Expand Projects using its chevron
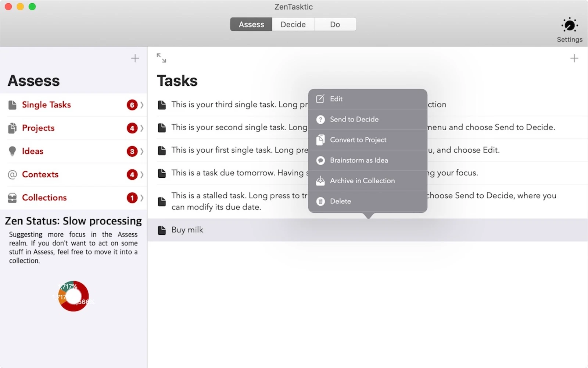 pyautogui.click(x=142, y=128)
